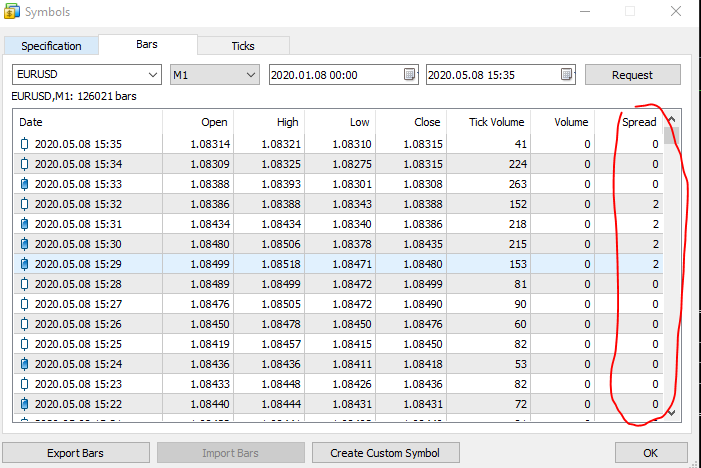Screen dimensions: 701x468
Task: Click candle icon for the 15:22 bar
Action: coord(25,404)
